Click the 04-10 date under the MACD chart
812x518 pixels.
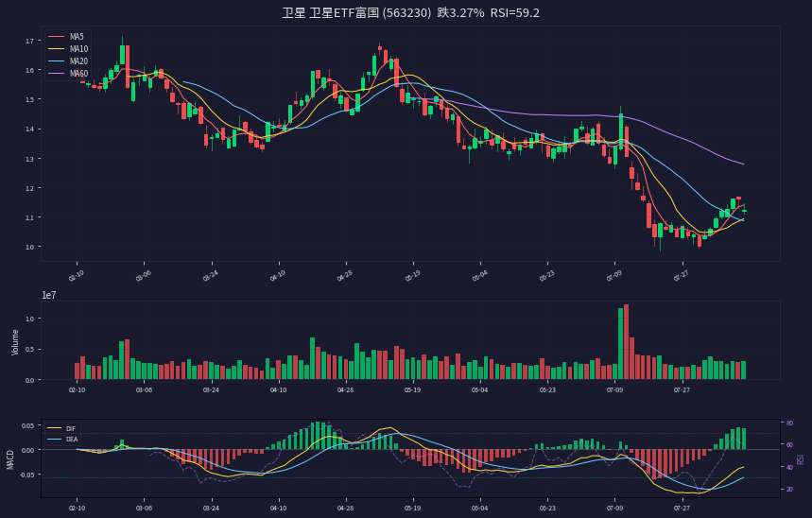click(x=278, y=509)
